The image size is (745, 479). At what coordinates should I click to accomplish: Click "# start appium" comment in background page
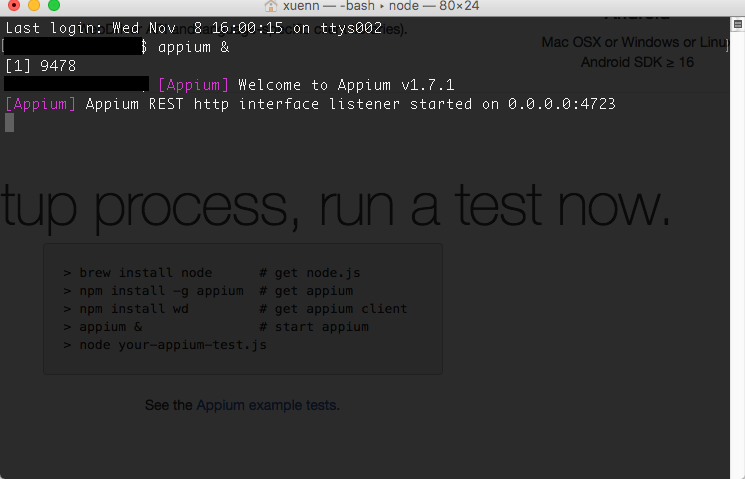click(x=314, y=327)
